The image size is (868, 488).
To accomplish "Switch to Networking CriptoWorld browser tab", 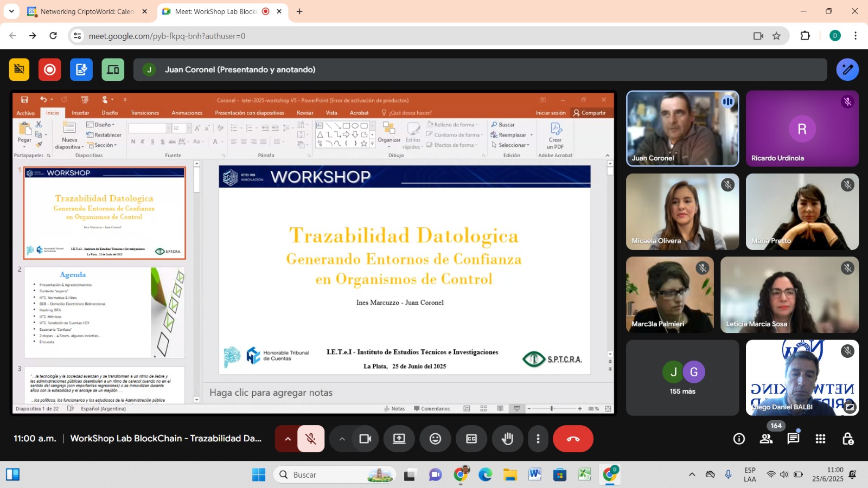I will click(87, 11).
